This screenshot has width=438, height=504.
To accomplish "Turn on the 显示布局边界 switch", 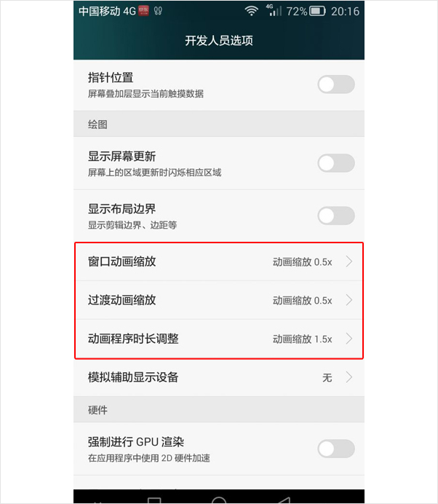I will (336, 216).
